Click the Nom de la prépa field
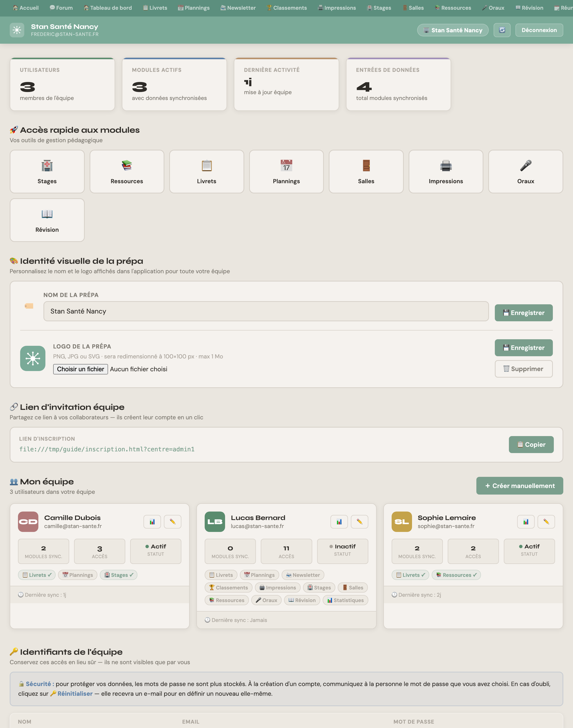573x728 pixels. pyautogui.click(x=266, y=311)
